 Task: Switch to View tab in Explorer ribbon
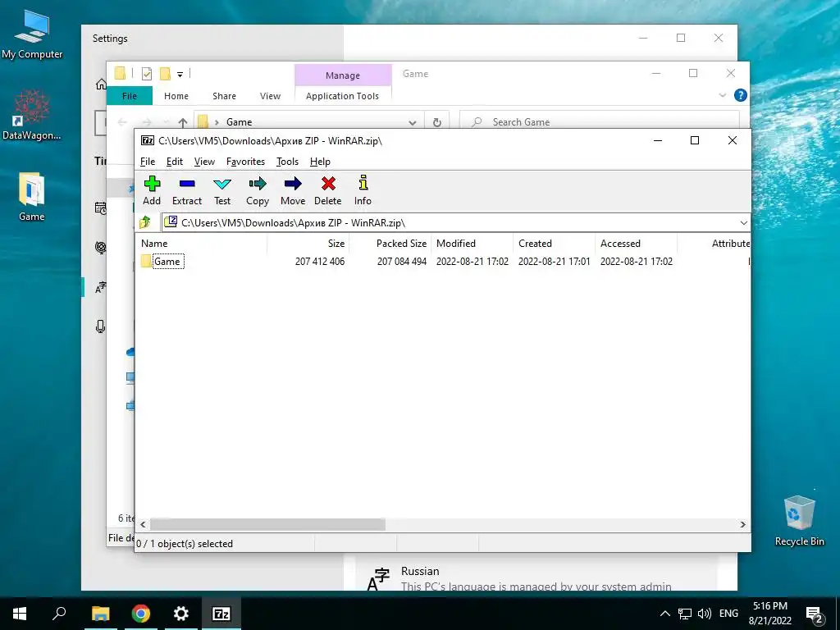(270, 96)
